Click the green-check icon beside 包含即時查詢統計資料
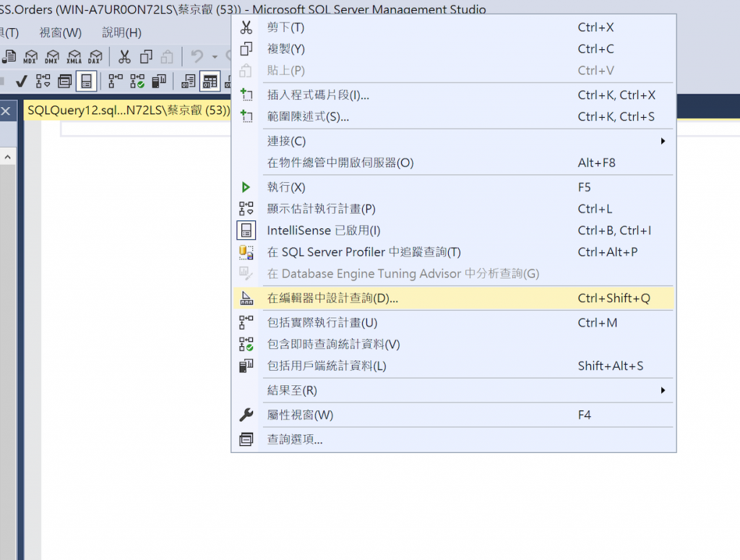Viewport: 740px width, 560px height. 246,345
